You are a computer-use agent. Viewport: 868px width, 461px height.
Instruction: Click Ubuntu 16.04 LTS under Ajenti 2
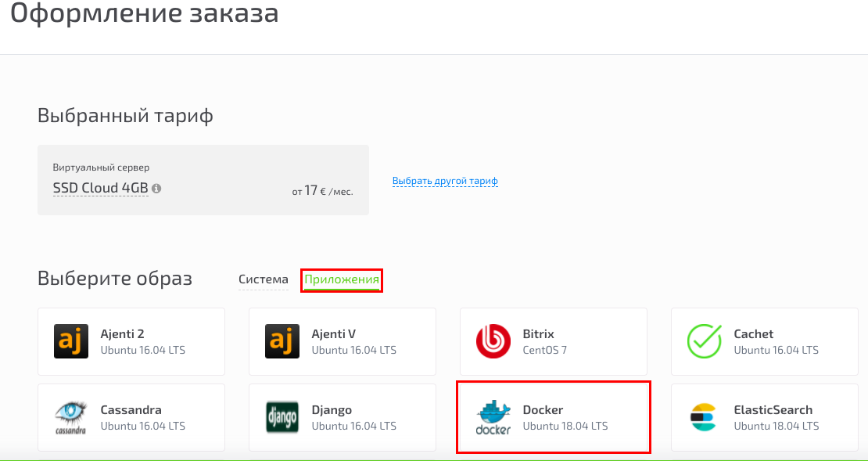pos(143,350)
